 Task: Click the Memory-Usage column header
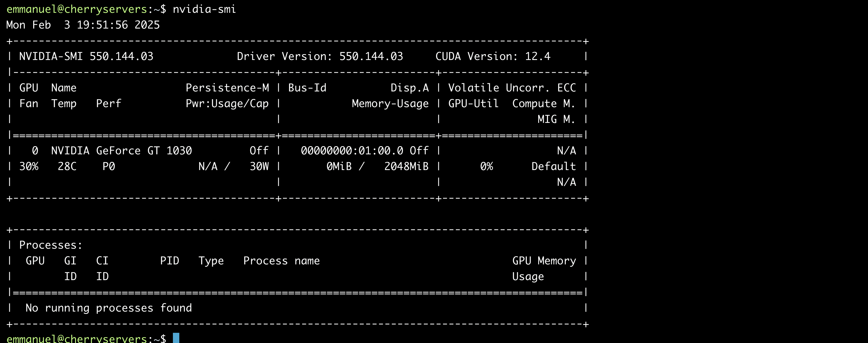coord(390,103)
